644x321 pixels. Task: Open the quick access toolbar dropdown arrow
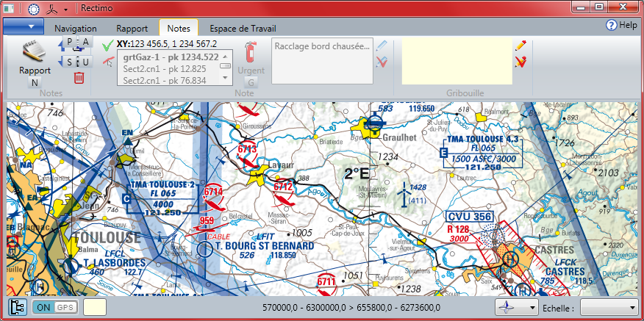(65, 9)
